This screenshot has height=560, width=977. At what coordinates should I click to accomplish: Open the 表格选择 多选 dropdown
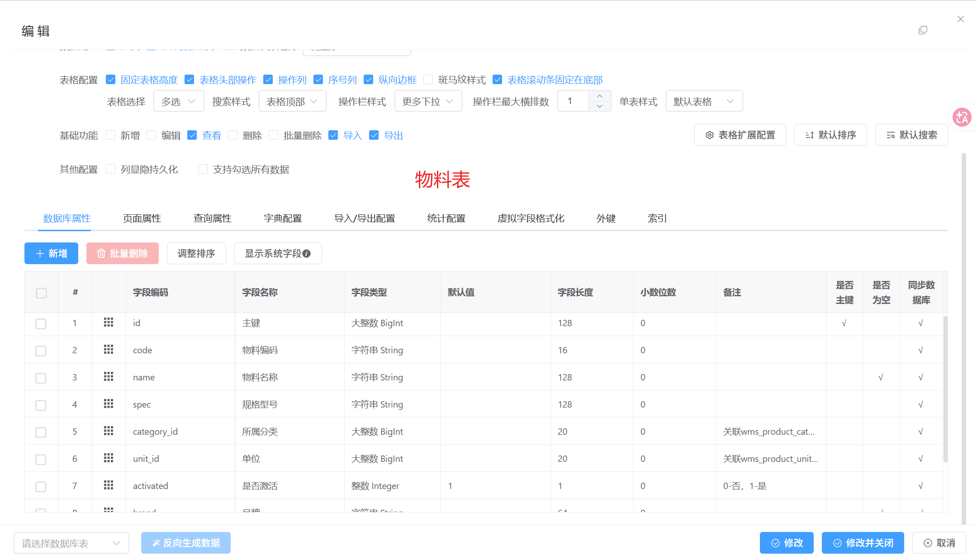click(179, 102)
